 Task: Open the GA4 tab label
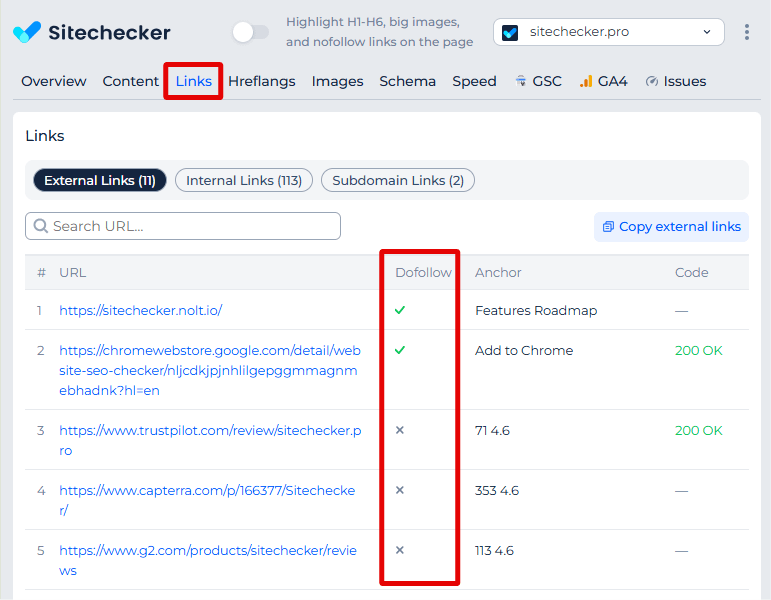(612, 81)
